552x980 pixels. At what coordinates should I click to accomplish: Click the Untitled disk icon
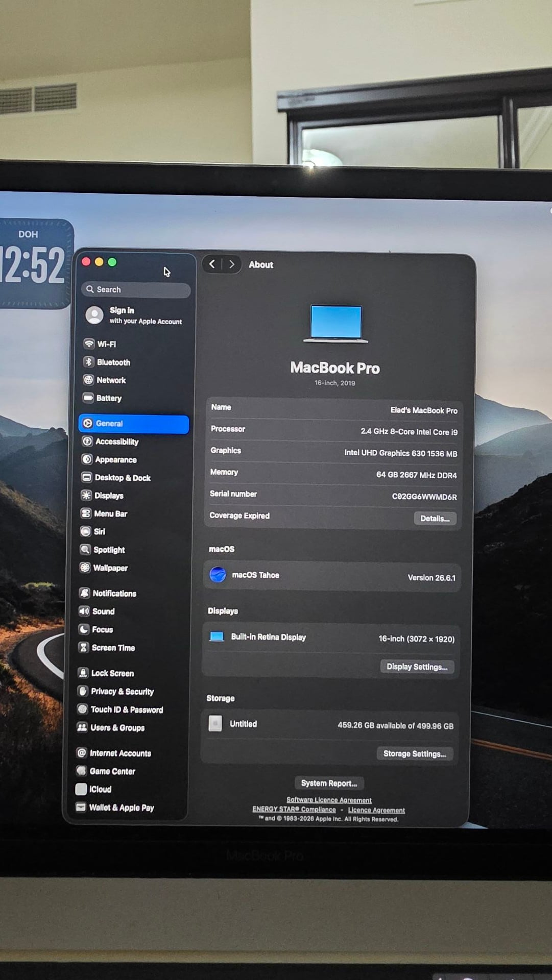tap(215, 723)
